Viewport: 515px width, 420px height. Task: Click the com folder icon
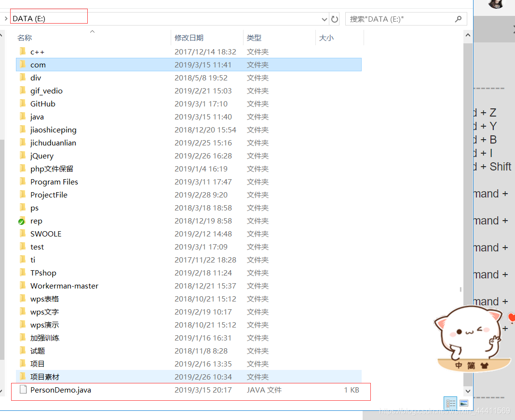pos(23,65)
